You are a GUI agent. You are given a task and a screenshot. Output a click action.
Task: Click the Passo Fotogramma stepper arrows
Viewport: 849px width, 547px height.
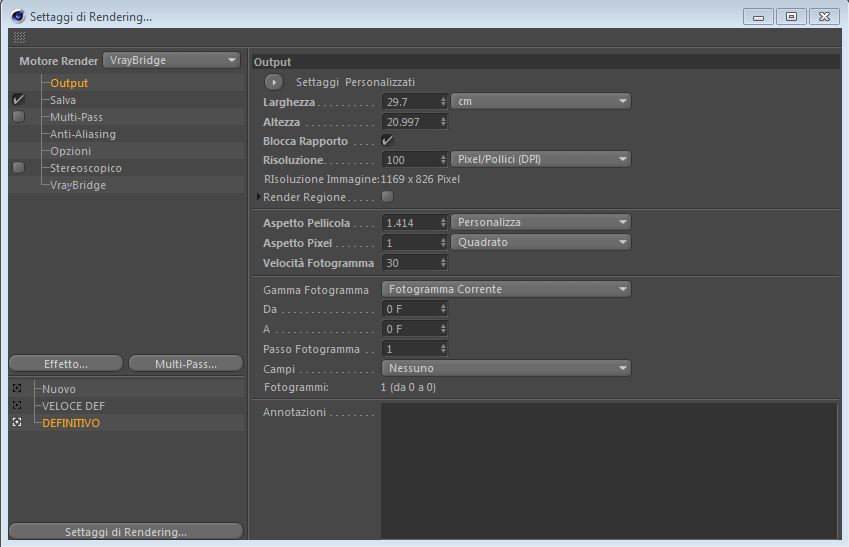(443, 349)
